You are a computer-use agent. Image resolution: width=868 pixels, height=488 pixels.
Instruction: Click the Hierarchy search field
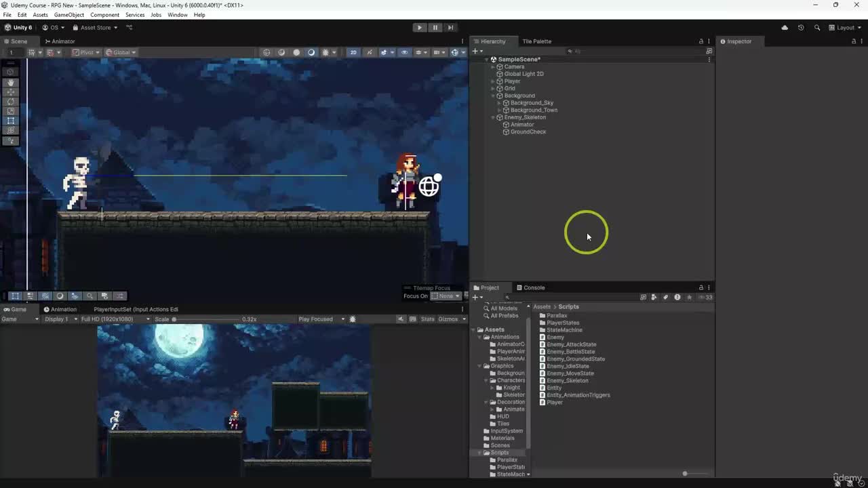[x=634, y=52]
